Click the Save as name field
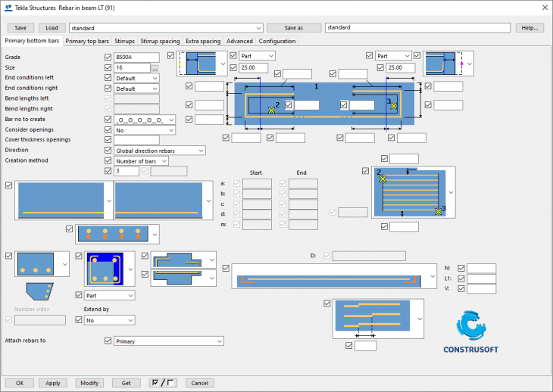 [417, 28]
